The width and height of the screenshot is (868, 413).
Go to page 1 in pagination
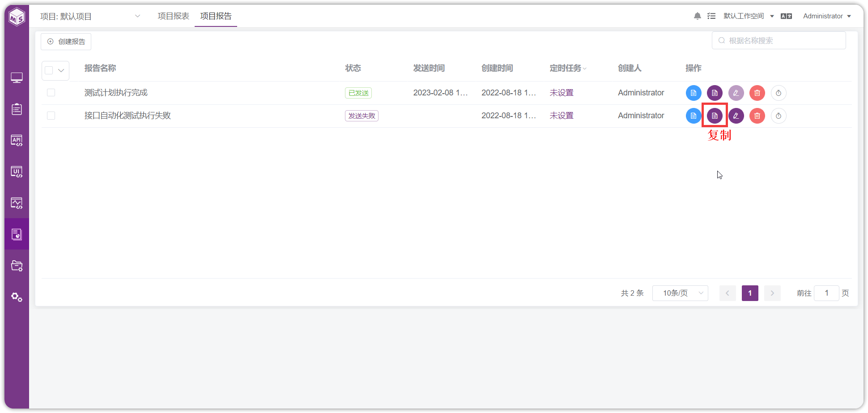750,293
